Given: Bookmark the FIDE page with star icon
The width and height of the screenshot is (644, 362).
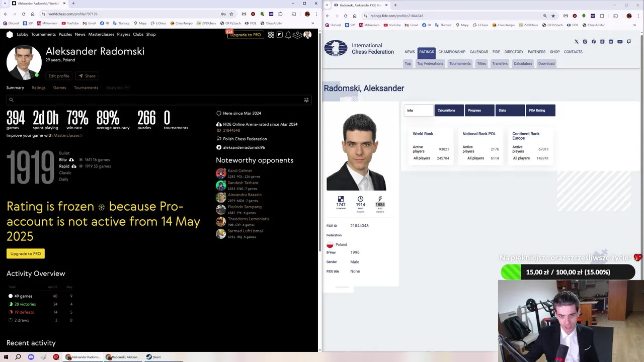Looking at the screenshot, I should tap(553, 16).
